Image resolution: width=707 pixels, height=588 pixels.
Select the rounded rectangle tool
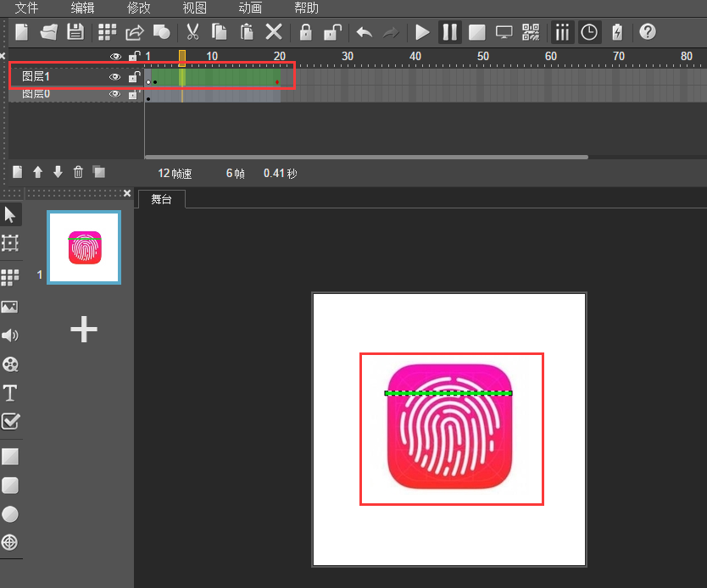tap(10, 485)
